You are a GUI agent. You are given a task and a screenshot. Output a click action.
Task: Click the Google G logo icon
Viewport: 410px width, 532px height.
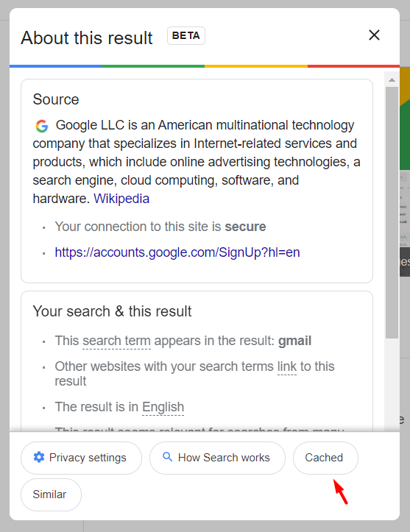[x=42, y=126]
